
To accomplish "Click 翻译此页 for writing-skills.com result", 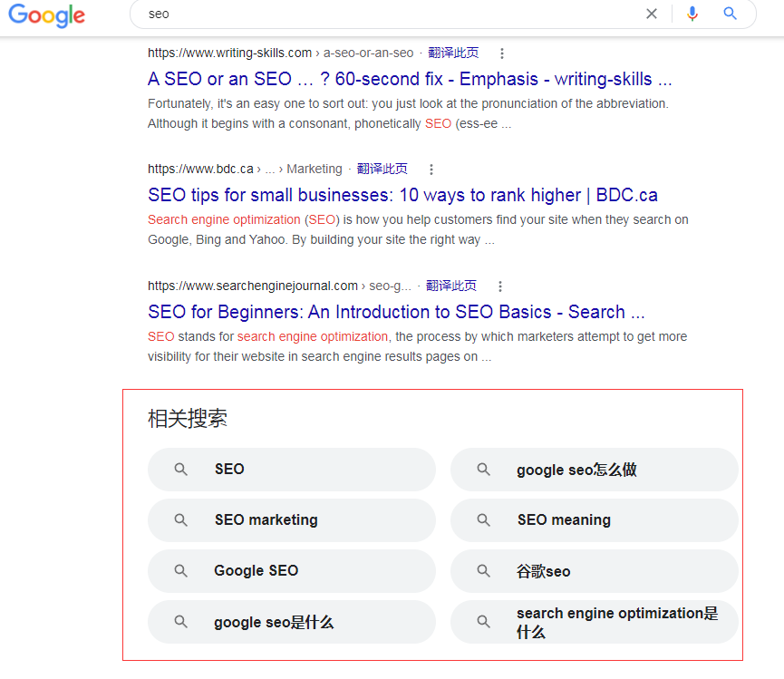I will tap(453, 53).
